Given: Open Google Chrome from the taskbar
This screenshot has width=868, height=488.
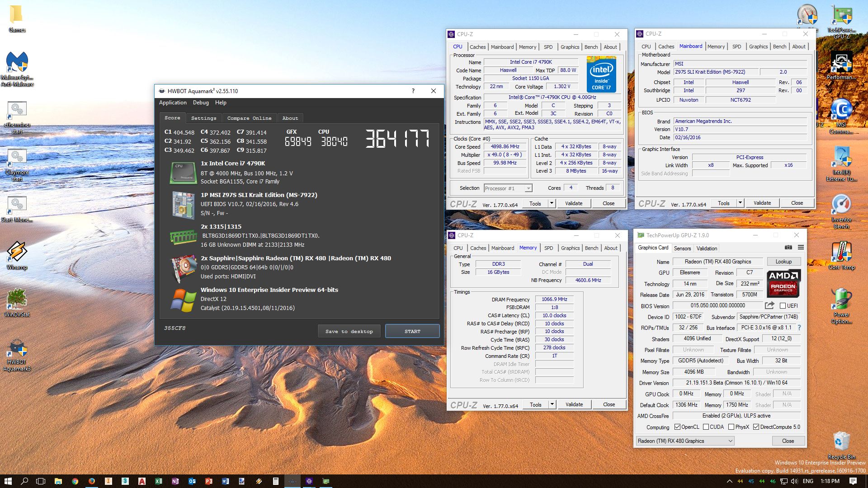Looking at the screenshot, I should click(75, 481).
